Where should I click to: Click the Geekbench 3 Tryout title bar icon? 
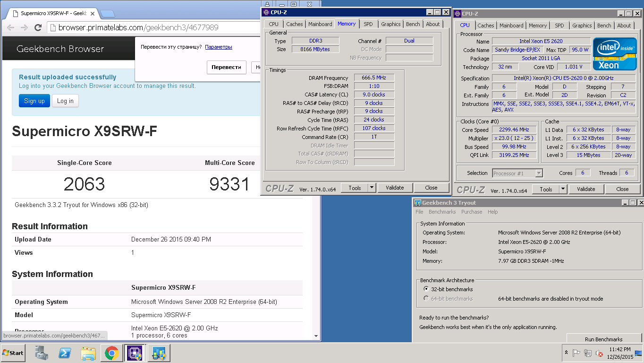(417, 203)
